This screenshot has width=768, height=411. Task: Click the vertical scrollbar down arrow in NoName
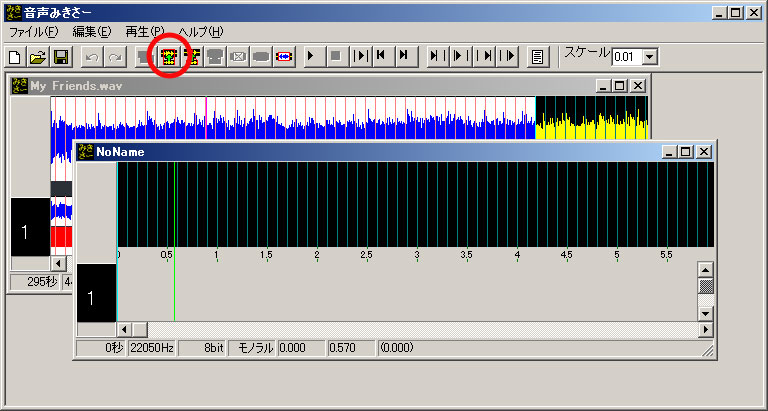tap(705, 313)
